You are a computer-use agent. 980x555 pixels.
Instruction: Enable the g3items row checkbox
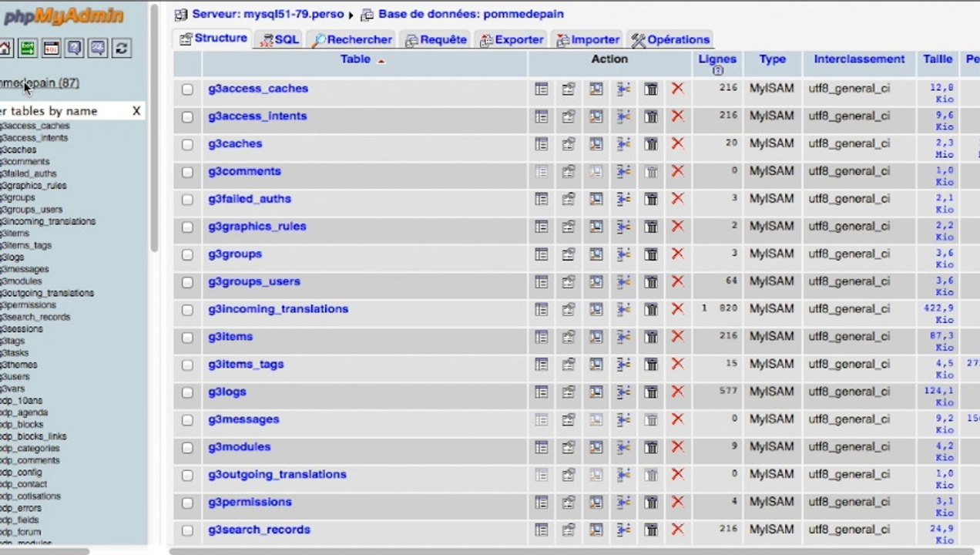point(187,338)
